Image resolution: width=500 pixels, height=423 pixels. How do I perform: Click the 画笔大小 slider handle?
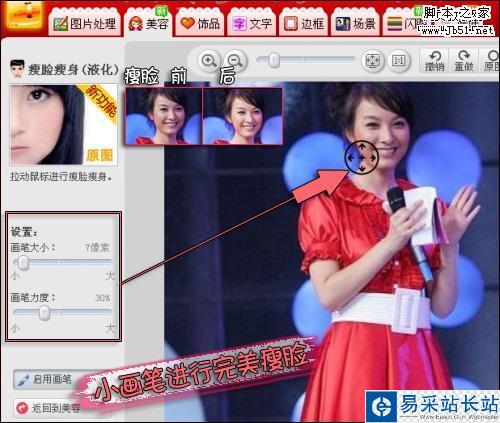(x=23, y=263)
